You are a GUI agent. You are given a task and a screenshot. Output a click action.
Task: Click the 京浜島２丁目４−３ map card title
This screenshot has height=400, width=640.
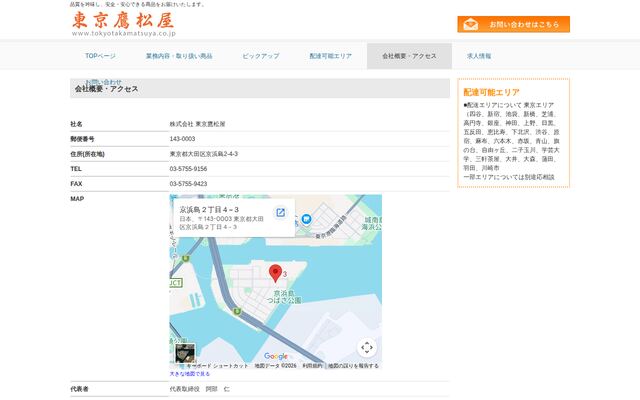point(209,210)
